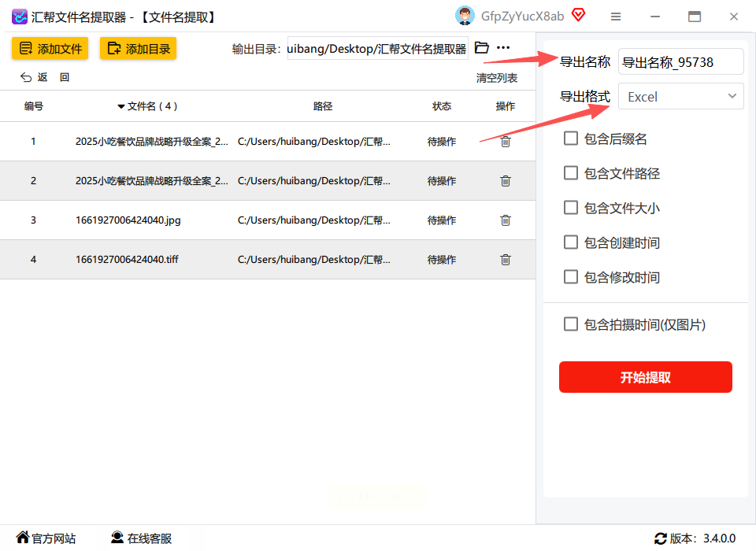Open the hamburger menu in title bar

pos(616,17)
